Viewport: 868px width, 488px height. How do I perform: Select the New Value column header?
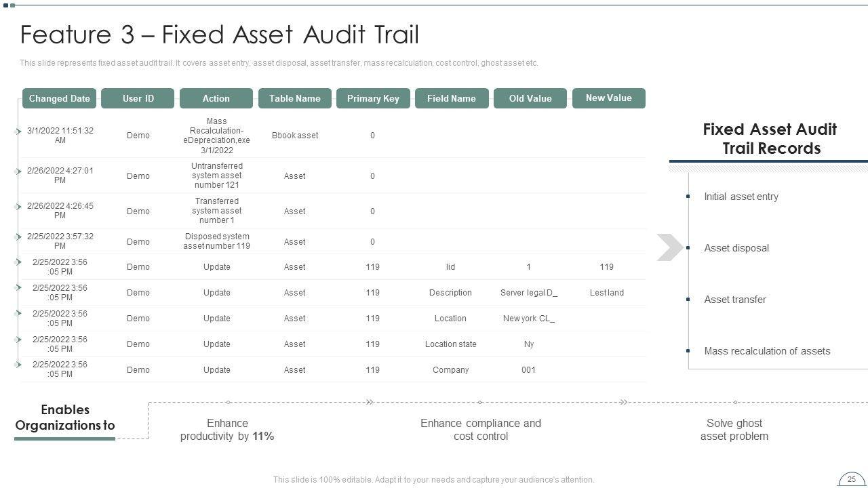pyautogui.click(x=608, y=98)
